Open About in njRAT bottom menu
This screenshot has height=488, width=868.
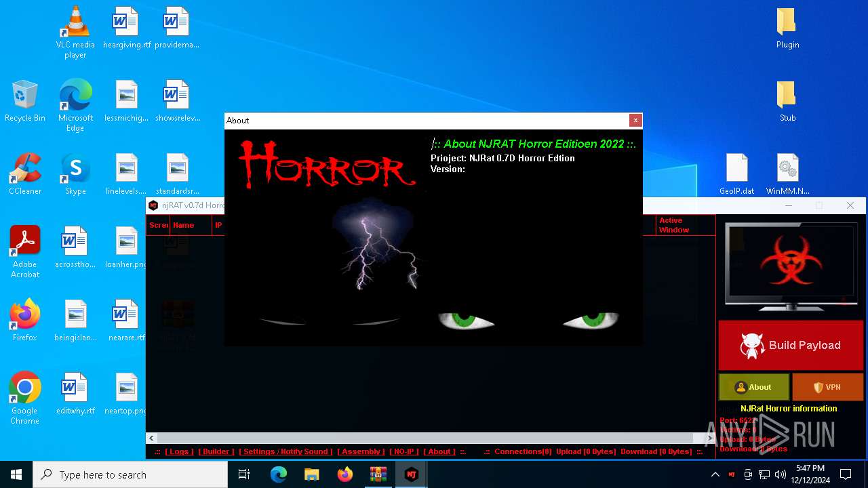pos(439,451)
